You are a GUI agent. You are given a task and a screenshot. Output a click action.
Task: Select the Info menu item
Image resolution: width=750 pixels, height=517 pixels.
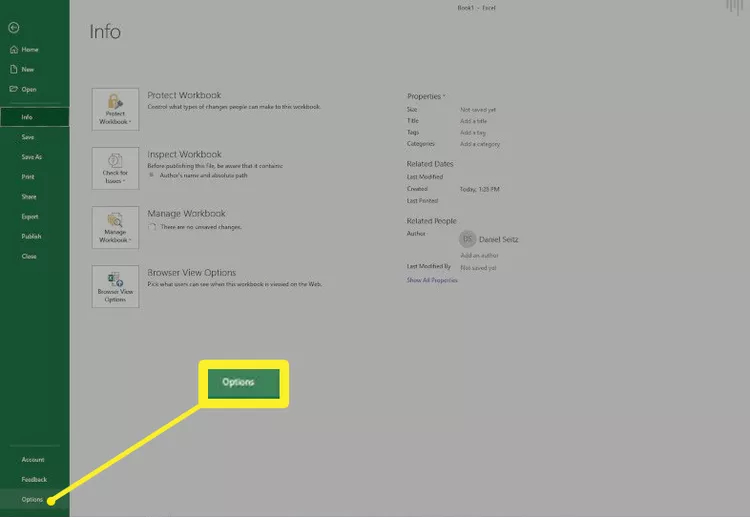tap(34, 117)
